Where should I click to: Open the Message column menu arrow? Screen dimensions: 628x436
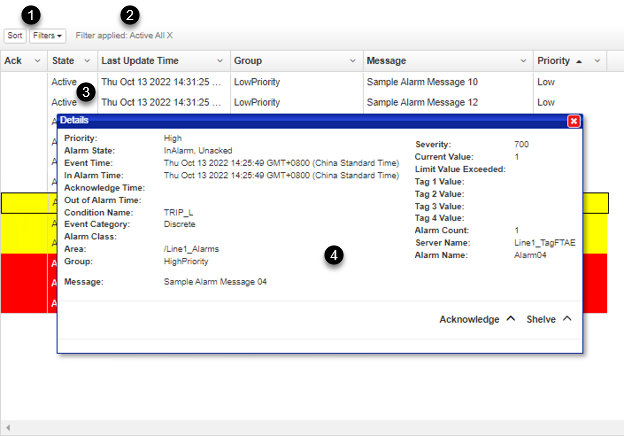(x=524, y=61)
